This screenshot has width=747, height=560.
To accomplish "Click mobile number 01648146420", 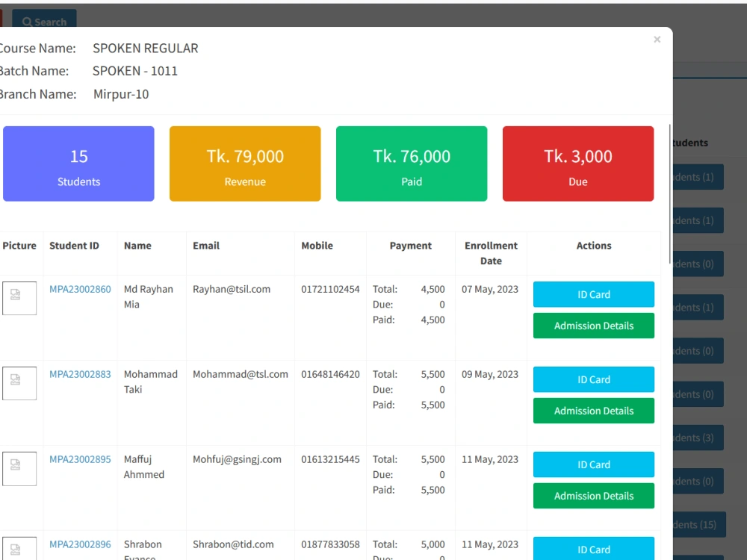I will tap(330, 374).
